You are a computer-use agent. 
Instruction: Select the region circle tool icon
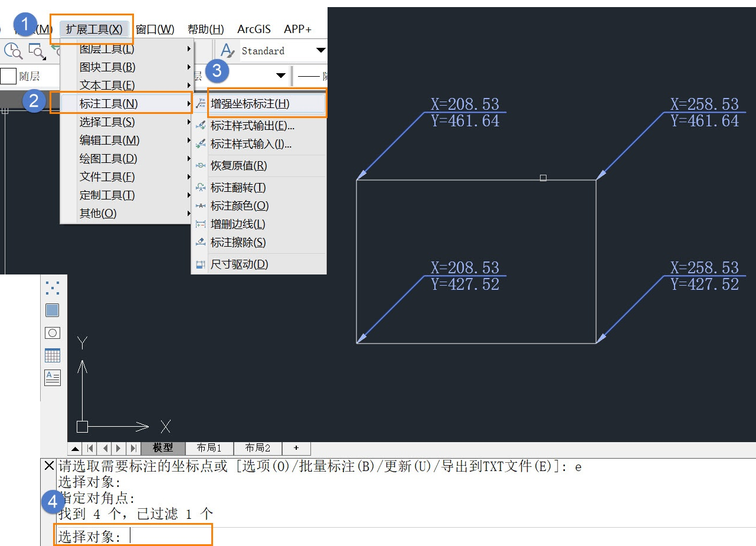point(53,333)
